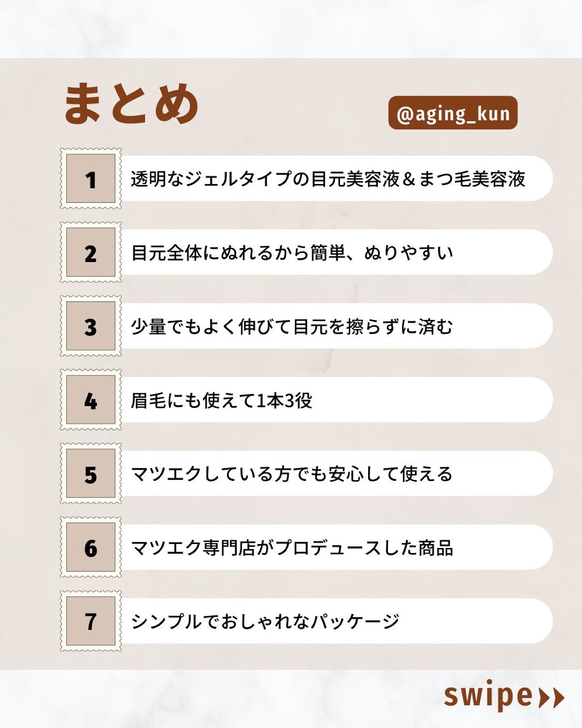Click the number 4 stamp icon
Viewport: 582px width, 728px height.
point(91,400)
